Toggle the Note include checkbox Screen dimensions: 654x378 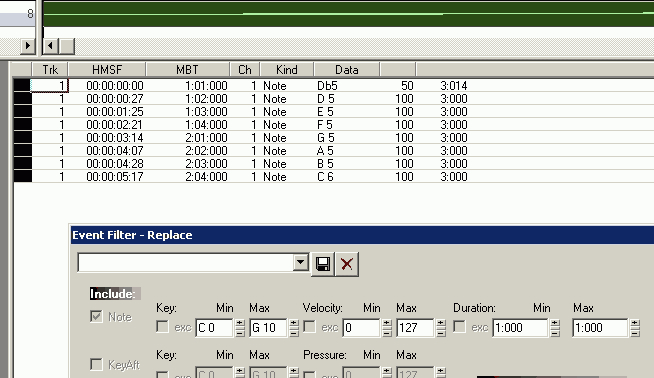[x=96, y=317]
